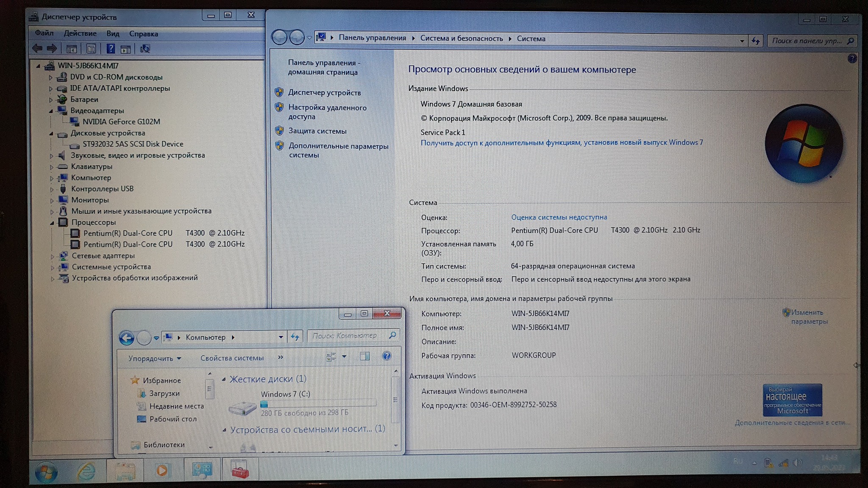Click Свойства системы button in Explorer
The image size is (868, 488).
232,358
